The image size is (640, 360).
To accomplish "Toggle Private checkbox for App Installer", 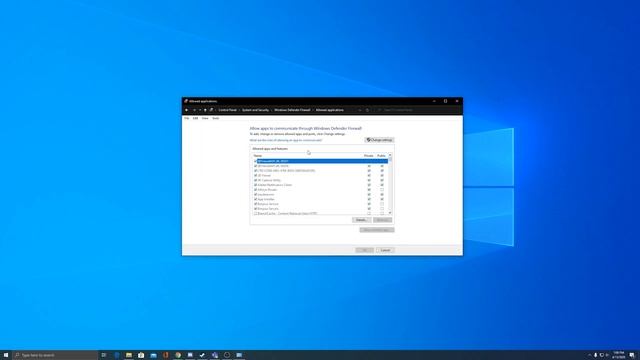I will [x=369, y=199].
